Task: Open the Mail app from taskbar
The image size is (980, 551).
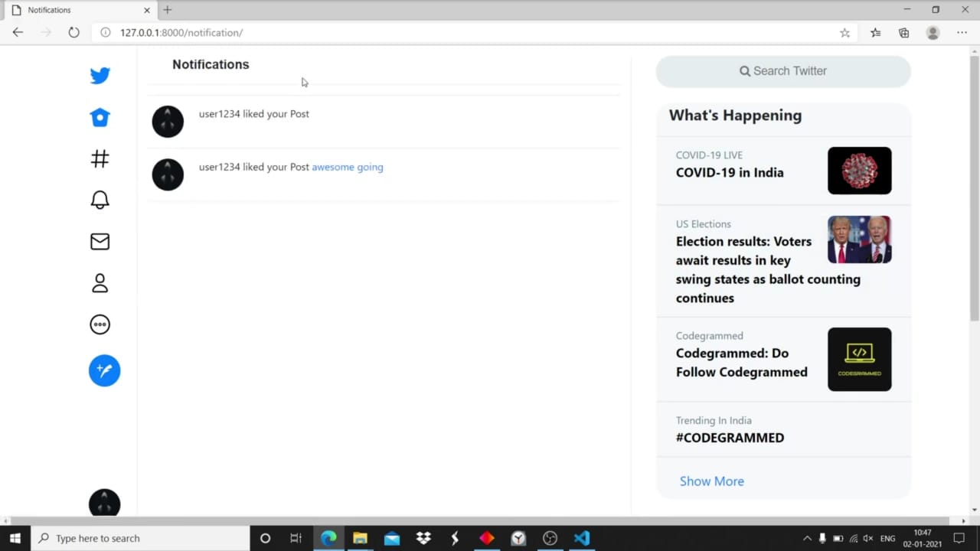Action: [392, 538]
